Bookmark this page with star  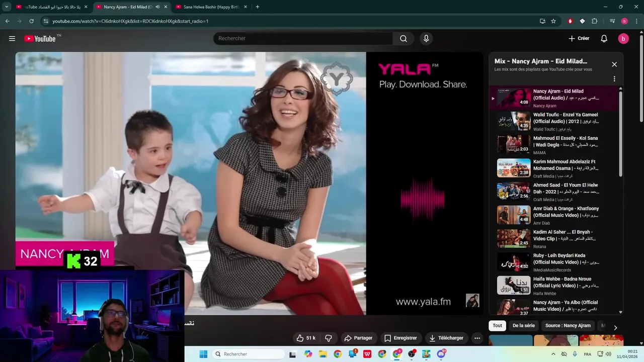(553, 21)
